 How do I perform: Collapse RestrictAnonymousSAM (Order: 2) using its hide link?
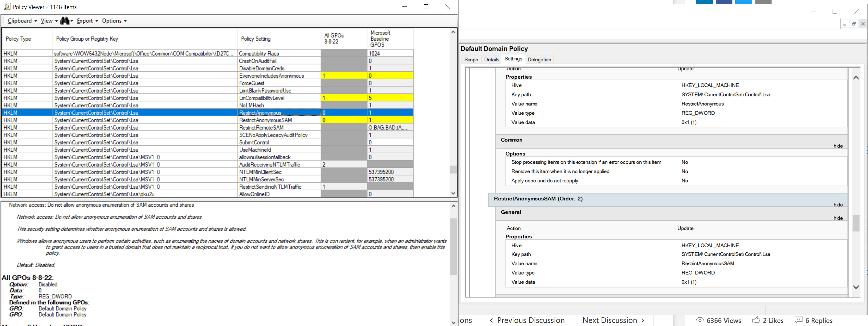838,204
